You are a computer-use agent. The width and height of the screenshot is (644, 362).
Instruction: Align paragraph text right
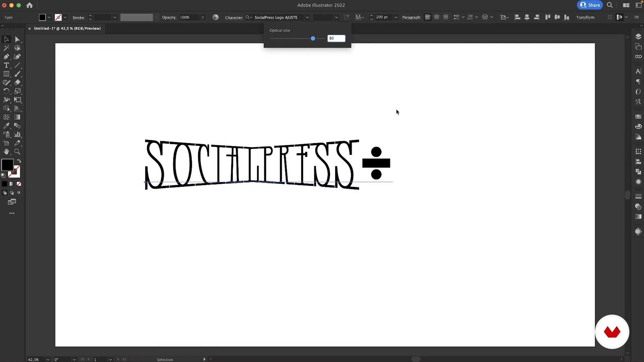tap(445, 17)
